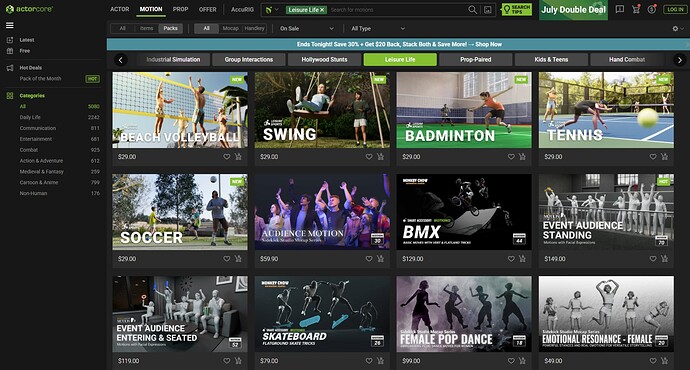Select the Kids & Teens category tab
The image size is (690, 370).
[x=551, y=59]
